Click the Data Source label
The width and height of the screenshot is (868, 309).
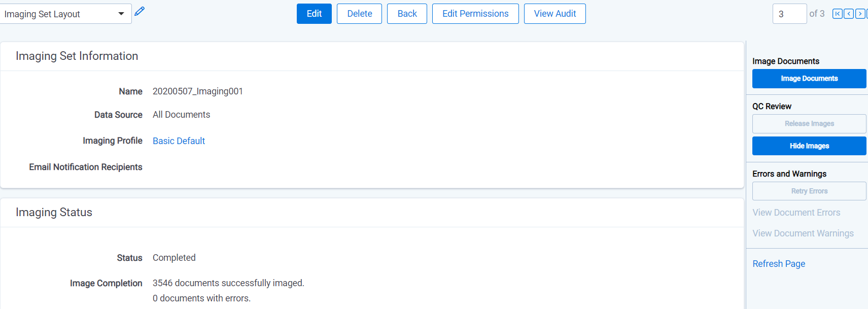pos(118,115)
